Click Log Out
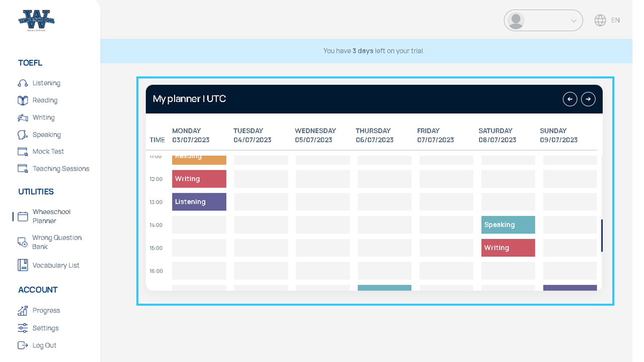The width and height of the screenshot is (644, 362). click(x=44, y=345)
